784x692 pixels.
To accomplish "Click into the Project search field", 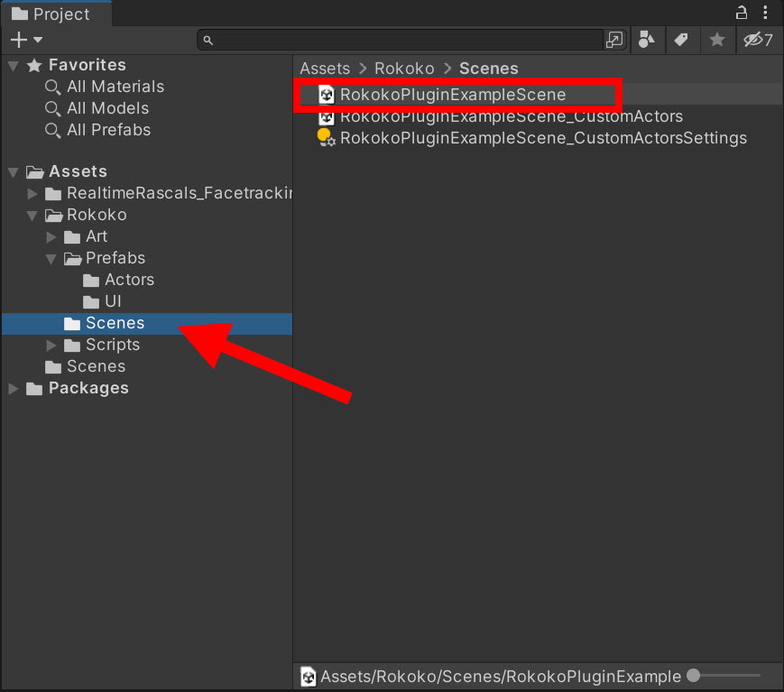I will (x=400, y=40).
